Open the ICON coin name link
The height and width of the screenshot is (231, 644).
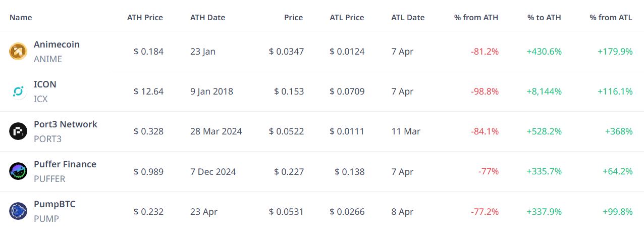click(45, 84)
